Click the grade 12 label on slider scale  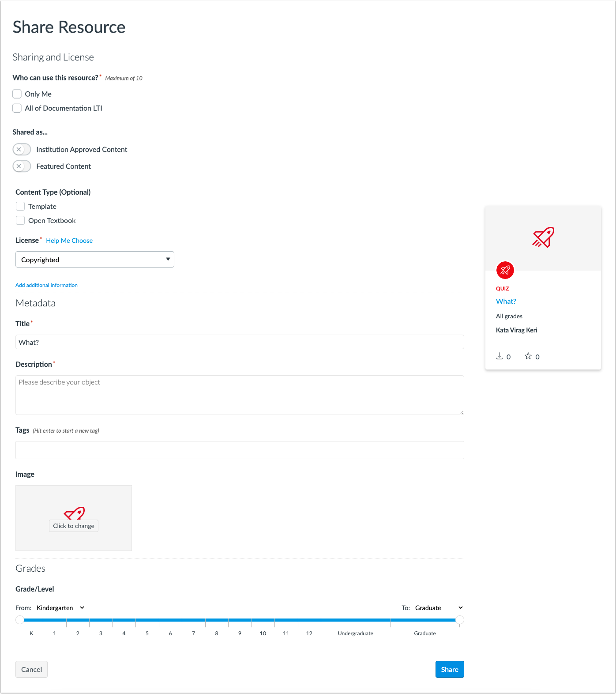point(309,634)
